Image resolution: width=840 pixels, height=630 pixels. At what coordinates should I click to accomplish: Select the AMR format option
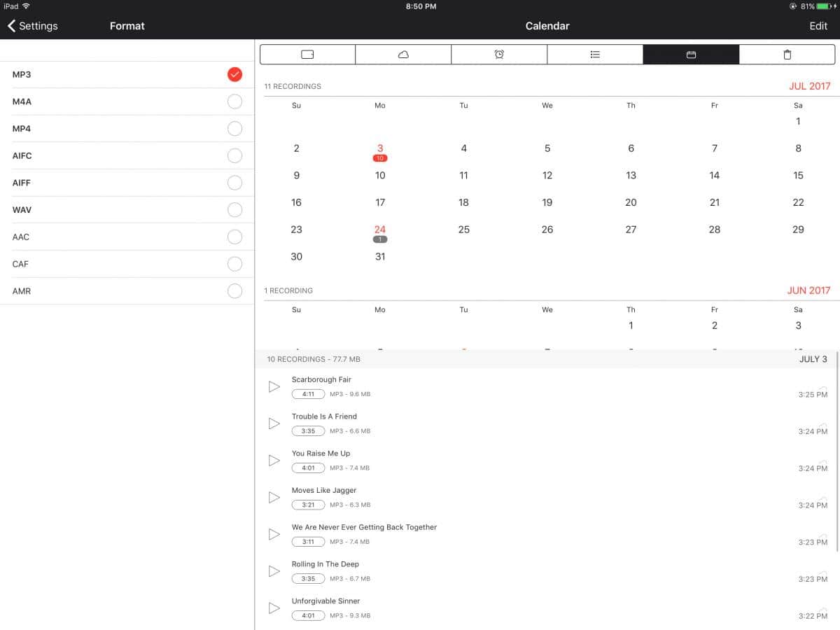point(234,291)
